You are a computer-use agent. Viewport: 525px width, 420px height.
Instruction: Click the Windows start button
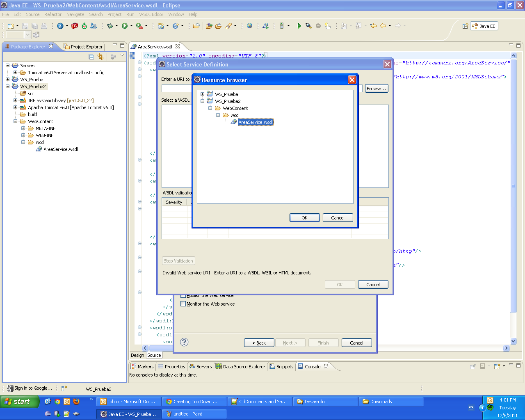click(x=20, y=402)
